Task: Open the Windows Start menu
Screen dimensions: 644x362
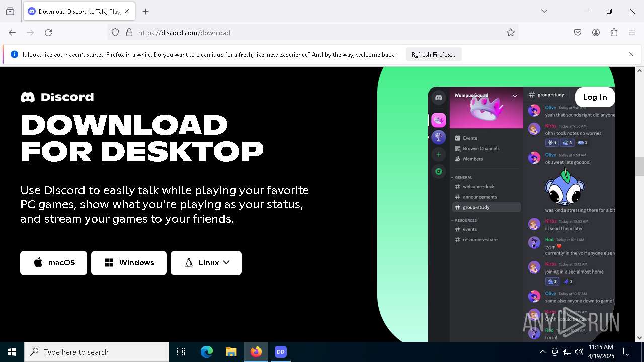Action: [12, 352]
